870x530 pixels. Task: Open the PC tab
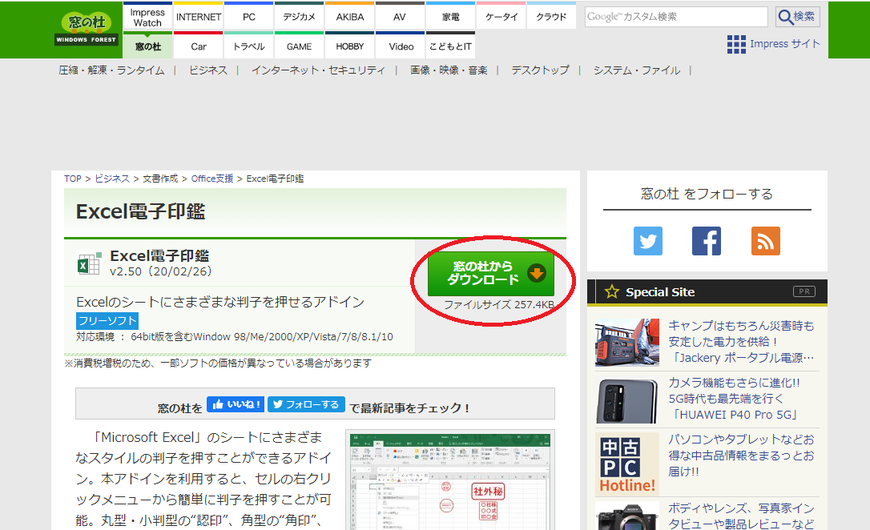click(x=249, y=17)
